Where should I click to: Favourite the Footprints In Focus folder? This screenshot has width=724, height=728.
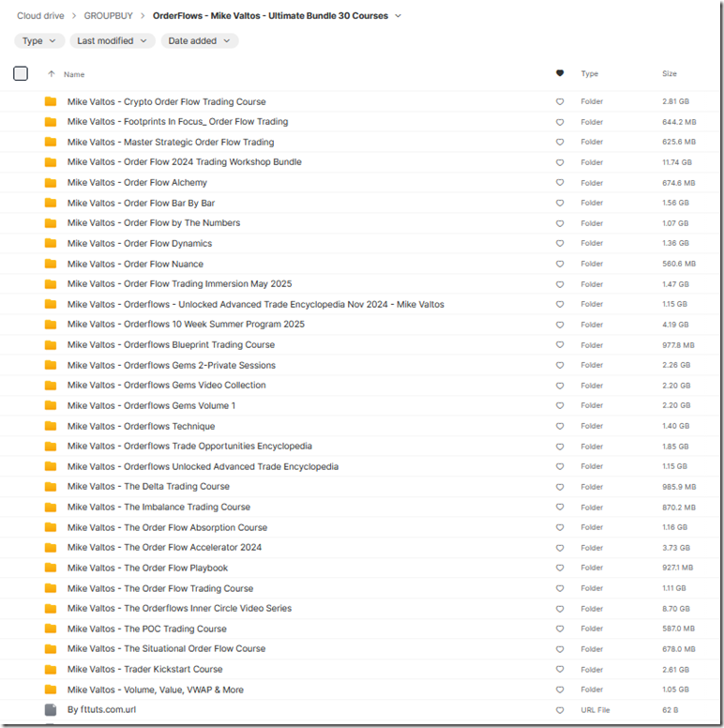tap(560, 122)
